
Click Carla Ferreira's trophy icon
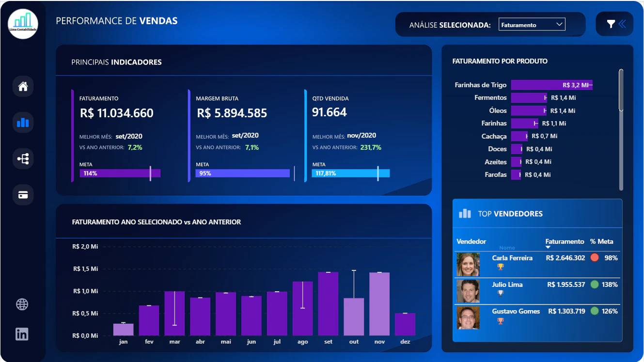(x=501, y=267)
